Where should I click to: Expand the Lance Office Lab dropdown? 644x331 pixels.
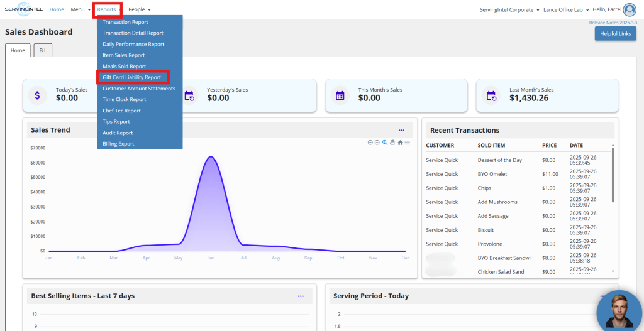click(566, 10)
